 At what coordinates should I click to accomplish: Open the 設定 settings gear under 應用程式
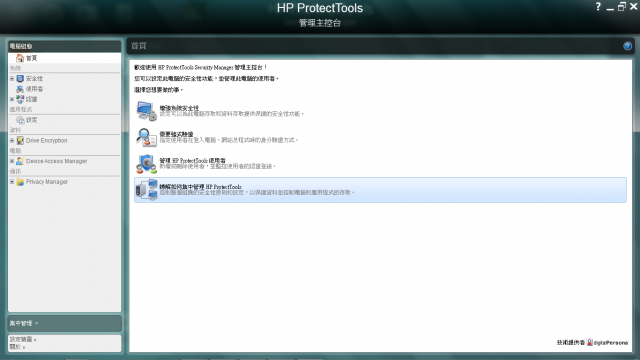click(x=20, y=120)
